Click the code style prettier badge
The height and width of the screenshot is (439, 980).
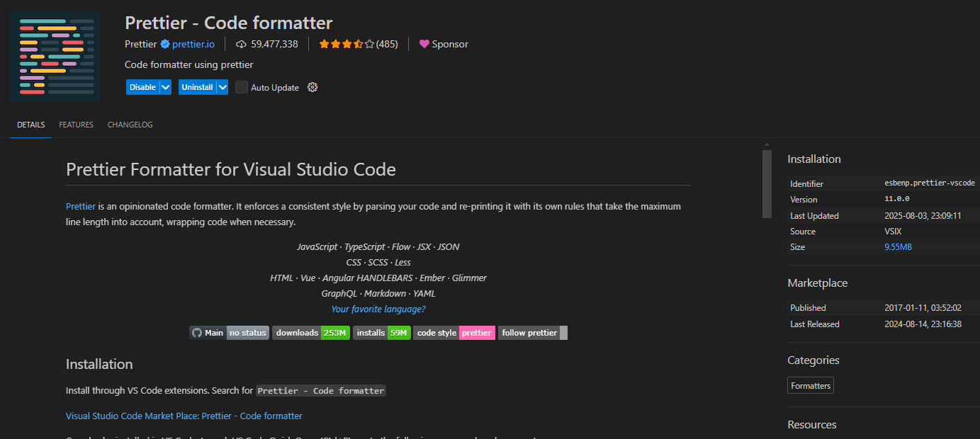(x=454, y=333)
